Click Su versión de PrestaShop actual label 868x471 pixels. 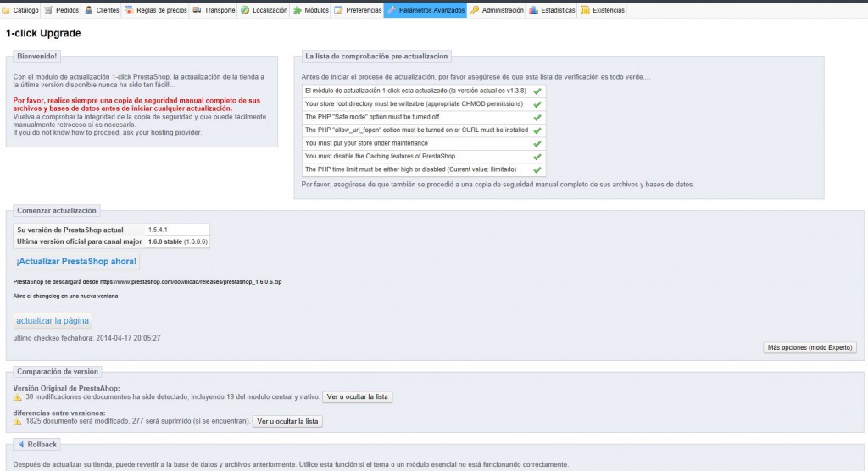point(70,230)
